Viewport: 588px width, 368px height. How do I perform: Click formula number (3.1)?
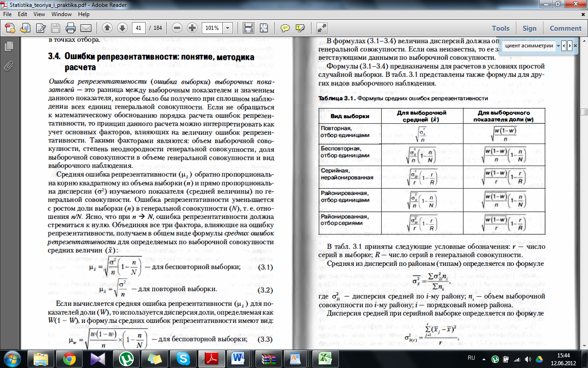tap(266, 267)
